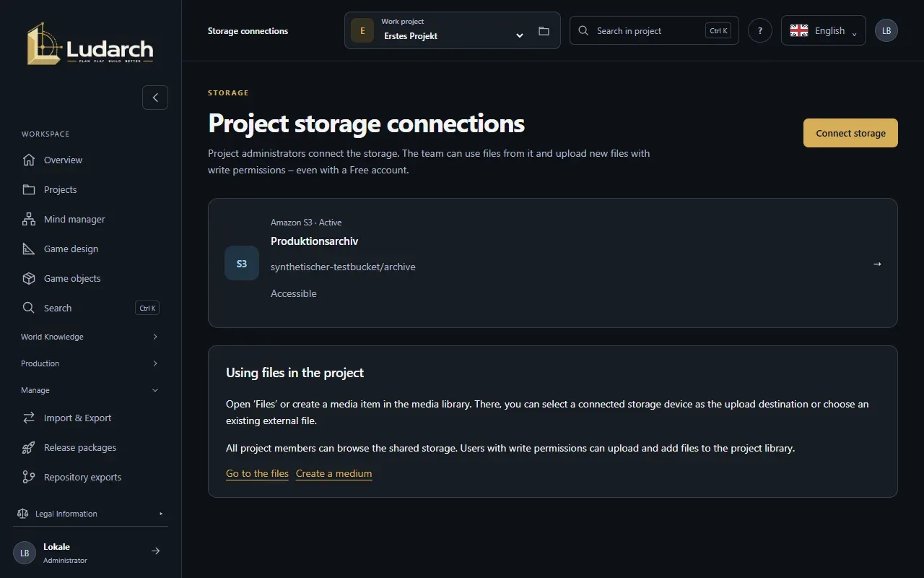Click the Repository exports branch icon
Viewport: 924px width, 578px height.
29,477
